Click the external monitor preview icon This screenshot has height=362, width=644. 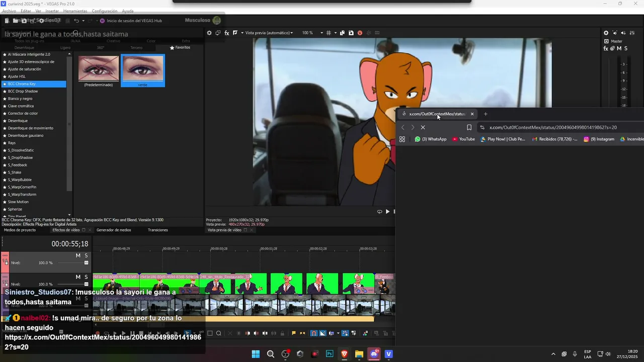pyautogui.click(x=218, y=33)
